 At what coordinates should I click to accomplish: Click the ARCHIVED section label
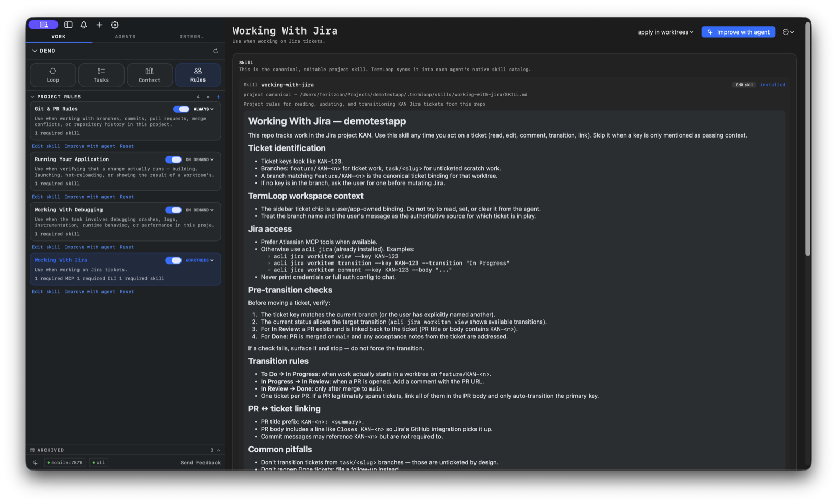click(51, 450)
